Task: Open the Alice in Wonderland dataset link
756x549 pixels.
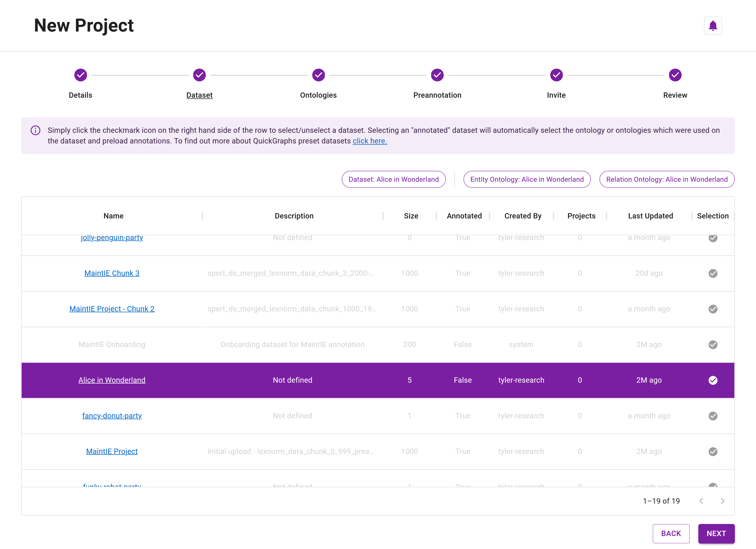Action: (112, 380)
